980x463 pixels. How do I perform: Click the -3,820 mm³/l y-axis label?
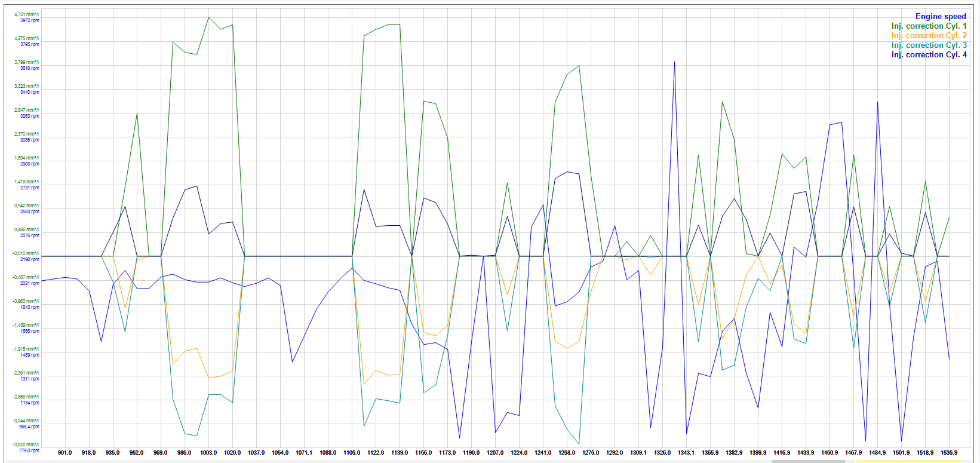(26, 444)
